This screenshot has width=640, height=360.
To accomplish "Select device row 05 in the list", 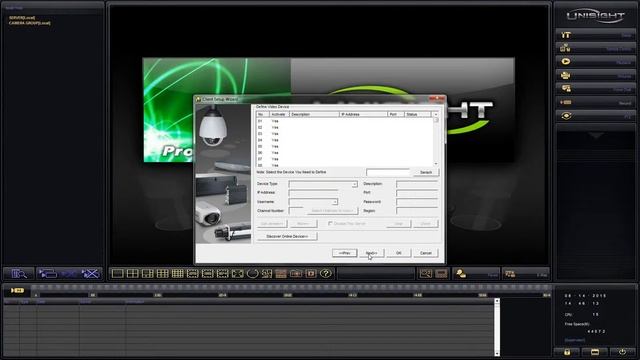I will coord(344,146).
